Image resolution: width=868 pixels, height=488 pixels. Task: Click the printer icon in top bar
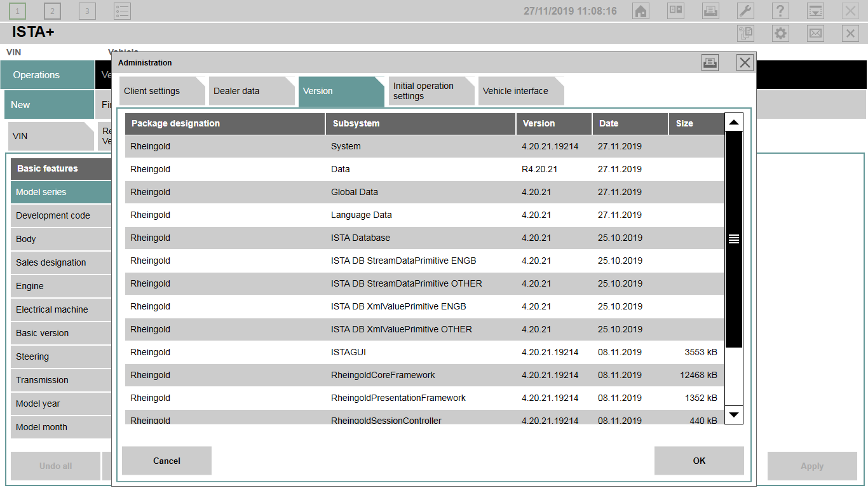pyautogui.click(x=710, y=11)
